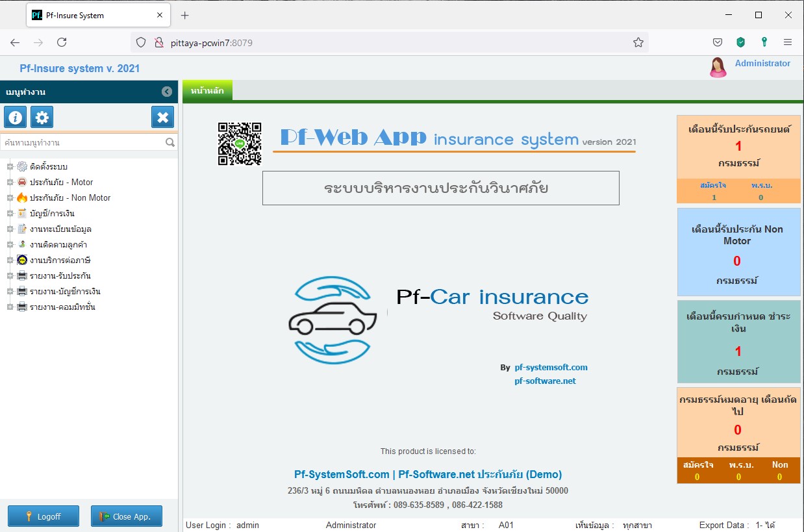Open the เดือนนี้รับประกันรถยนต์ summary card
The image size is (804, 532).
tap(738, 159)
